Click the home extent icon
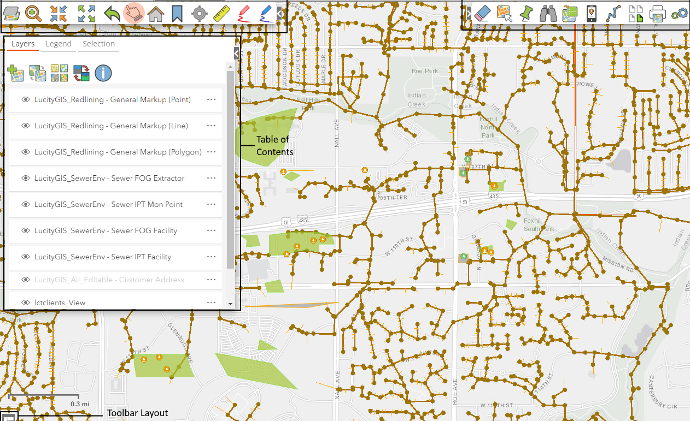The image size is (690, 421). click(x=155, y=13)
